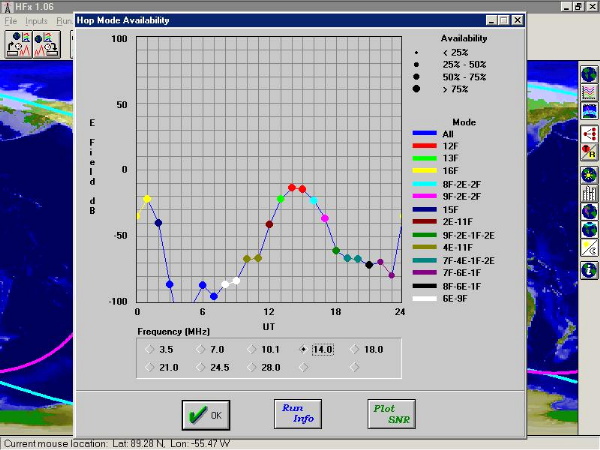Click the 7F-4E-1F-2E mode legend label
The width and height of the screenshot is (600, 450).
tap(468, 261)
